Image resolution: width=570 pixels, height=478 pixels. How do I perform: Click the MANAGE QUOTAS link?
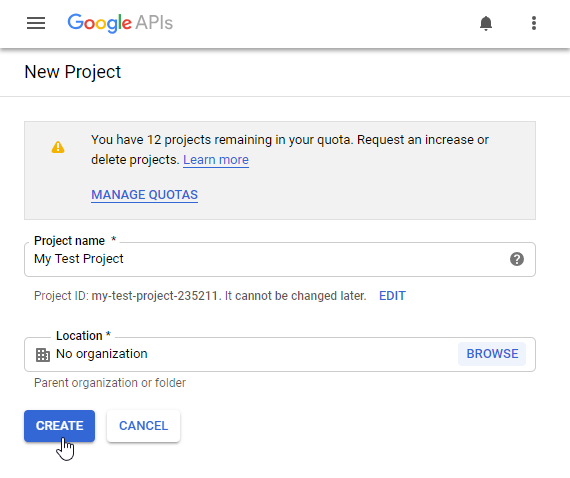click(x=144, y=195)
